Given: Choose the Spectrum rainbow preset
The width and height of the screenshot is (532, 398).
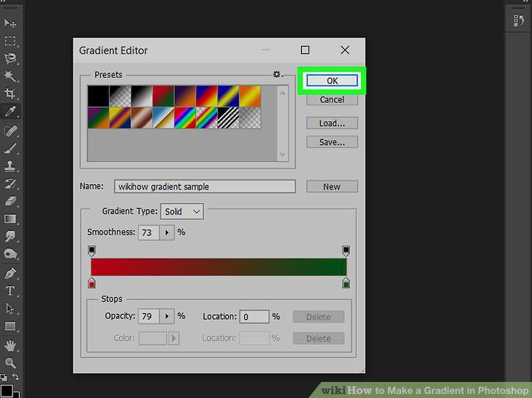Looking at the screenshot, I should pos(186,118).
